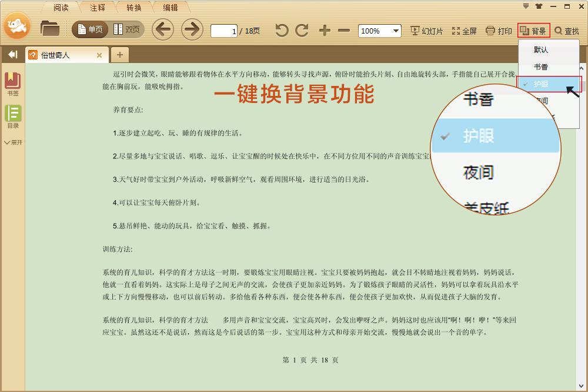Open the 背景 background dropdown
Screen dimensions: 588x392
533,31
